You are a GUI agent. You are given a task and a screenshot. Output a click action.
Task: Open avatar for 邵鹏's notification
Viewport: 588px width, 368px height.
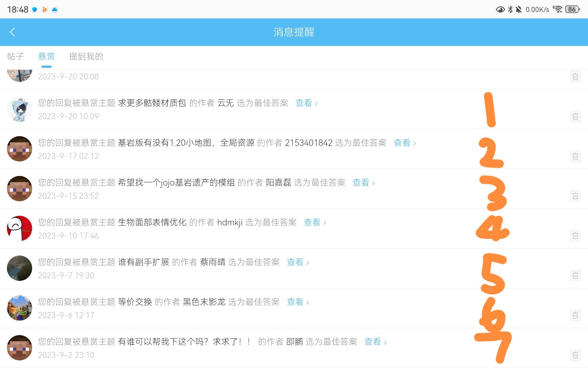point(20,348)
